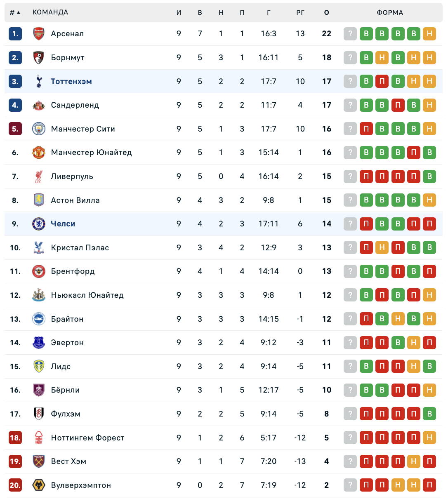The height and width of the screenshot is (499, 448).
Task: Click the Newcastle United crest icon
Action: pos(39,295)
